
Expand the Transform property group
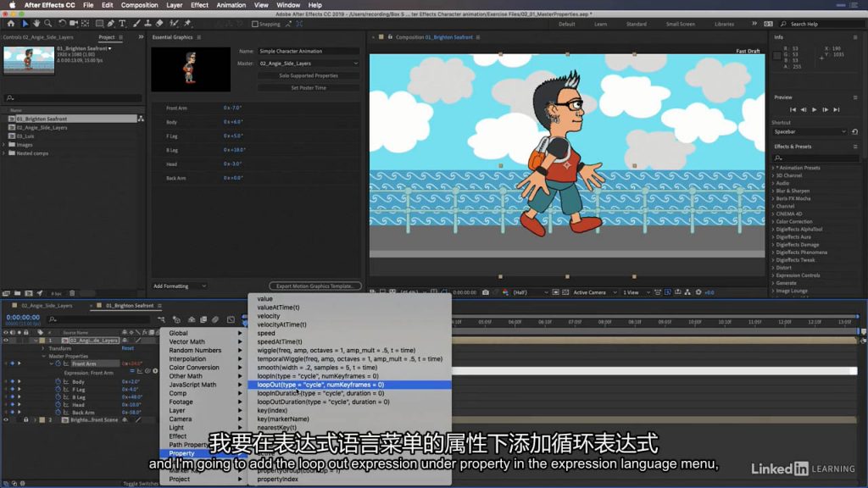[x=43, y=348]
